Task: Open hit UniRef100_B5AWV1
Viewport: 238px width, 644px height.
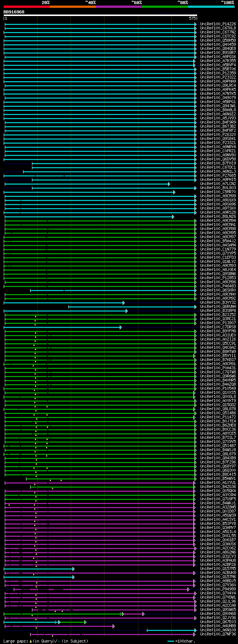Action: 218,479
